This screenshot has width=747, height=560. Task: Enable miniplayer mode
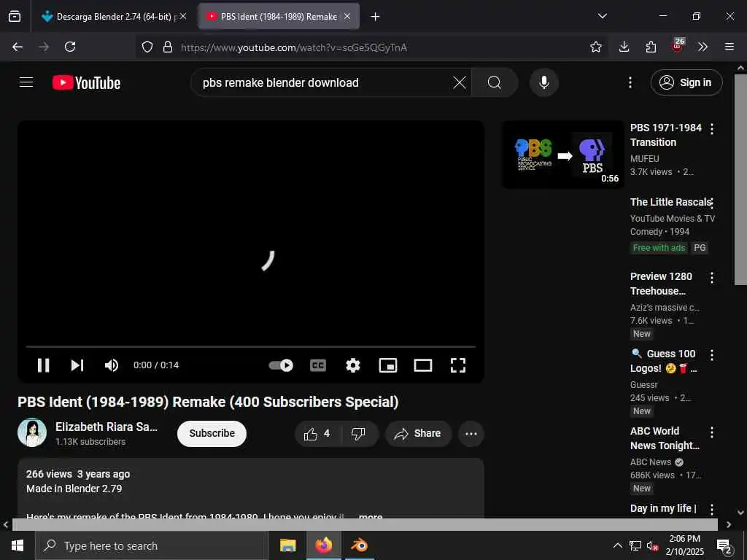tap(388, 365)
